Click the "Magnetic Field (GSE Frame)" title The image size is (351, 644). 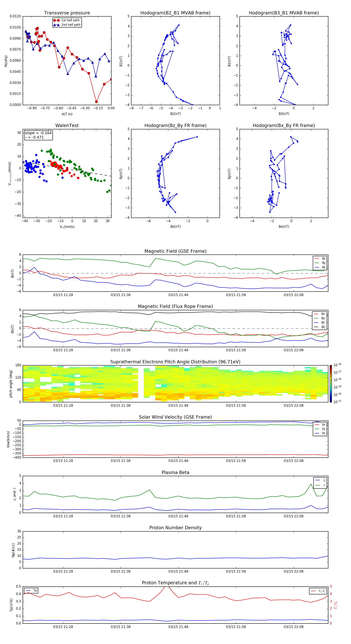(175, 251)
